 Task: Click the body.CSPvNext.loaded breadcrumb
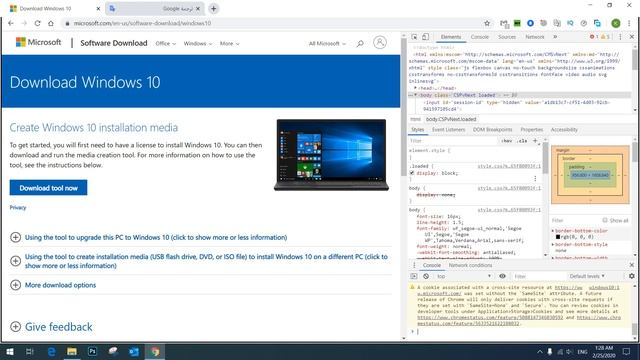[x=451, y=119]
